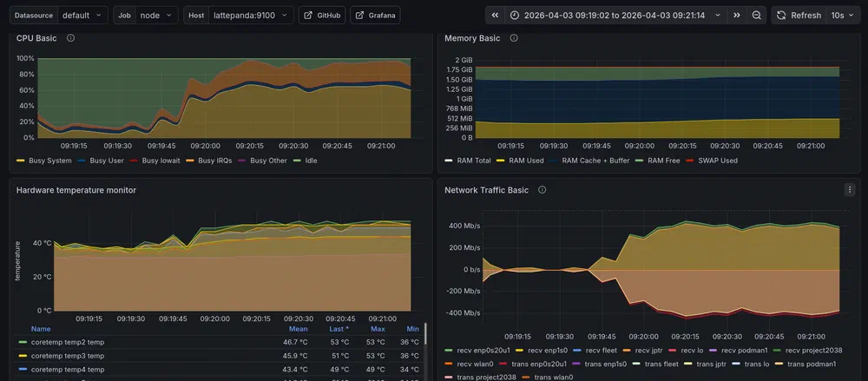Click the Hardware temperature monitor panel title
This screenshot has height=381, width=868.
point(76,190)
